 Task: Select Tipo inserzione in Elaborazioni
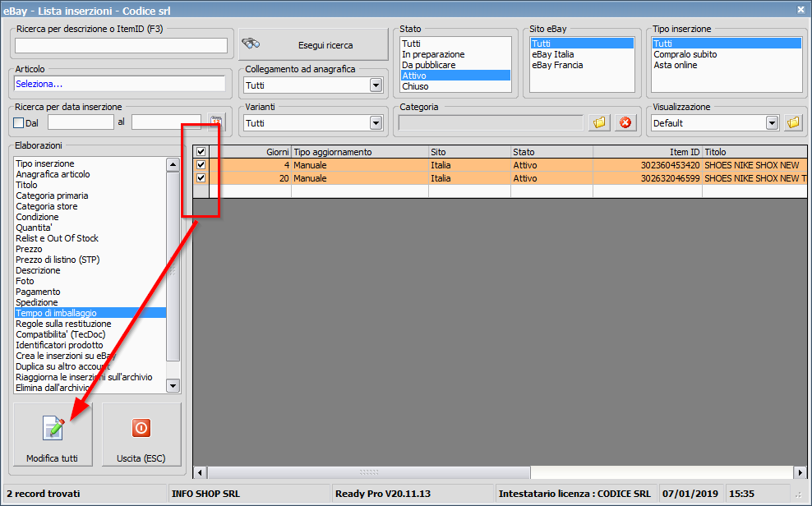pos(90,163)
